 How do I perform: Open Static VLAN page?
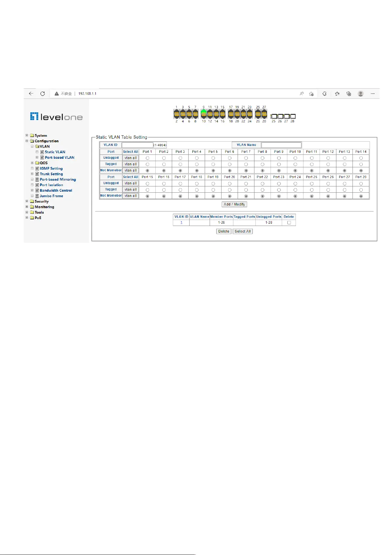[x=55, y=152]
